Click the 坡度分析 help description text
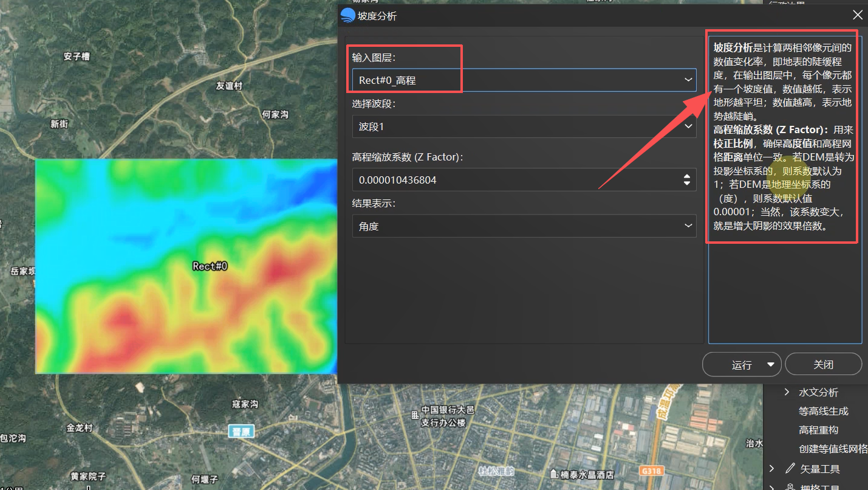The image size is (868, 490). (784, 136)
